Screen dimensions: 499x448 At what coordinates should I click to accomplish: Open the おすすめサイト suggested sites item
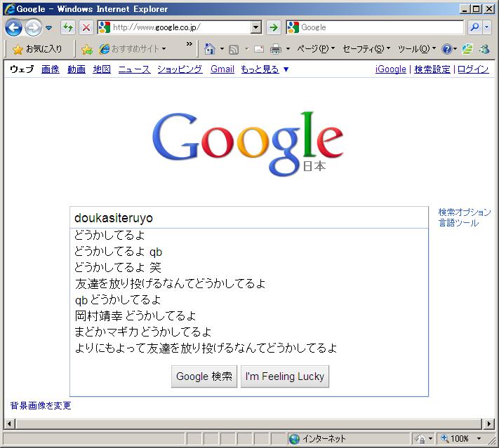(x=133, y=49)
